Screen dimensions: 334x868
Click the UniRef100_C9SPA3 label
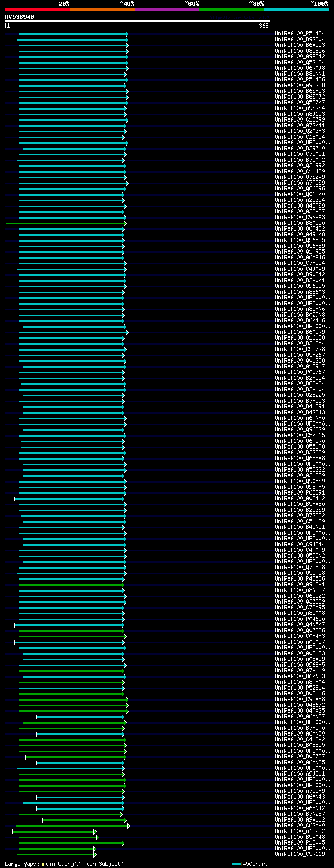300,218
